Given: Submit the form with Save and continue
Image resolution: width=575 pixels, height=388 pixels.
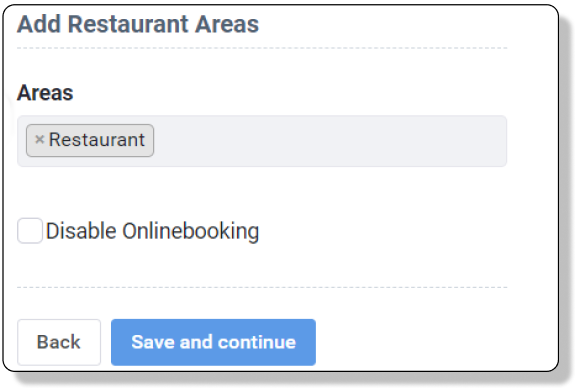Looking at the screenshot, I should coord(213,342).
